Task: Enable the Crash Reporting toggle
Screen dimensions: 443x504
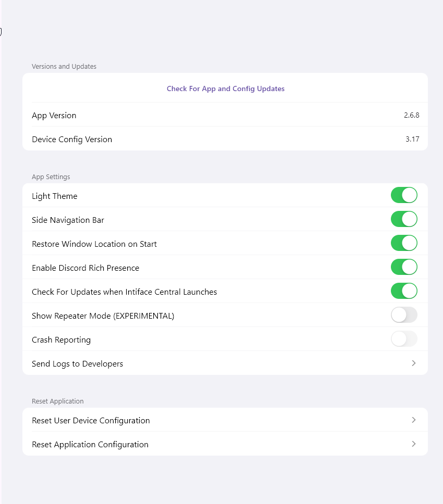Action: pos(404,339)
